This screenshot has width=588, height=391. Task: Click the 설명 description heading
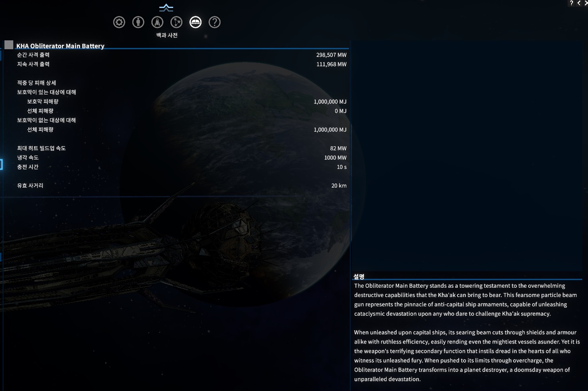359,276
